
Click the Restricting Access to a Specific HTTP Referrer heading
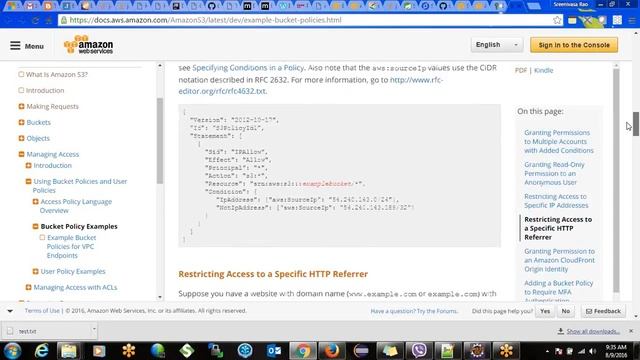273,274
